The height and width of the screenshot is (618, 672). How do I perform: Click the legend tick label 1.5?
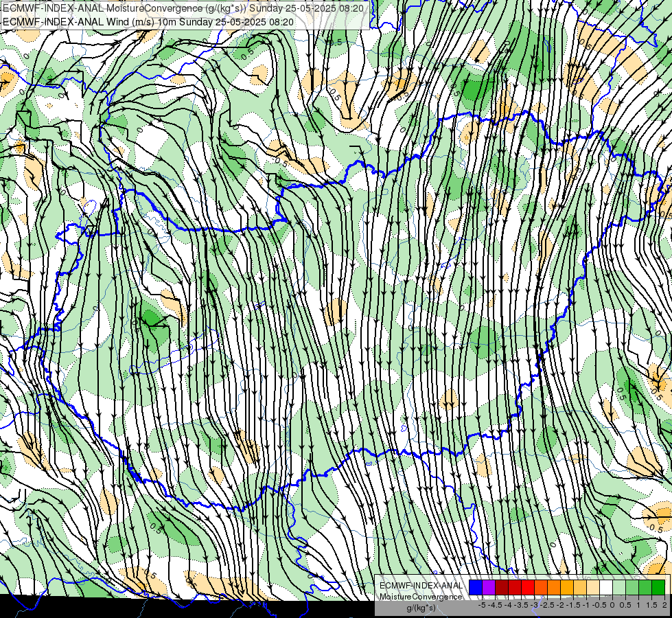[651, 605]
